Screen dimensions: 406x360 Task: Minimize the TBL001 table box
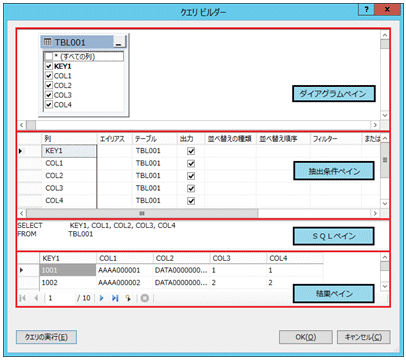tap(120, 42)
